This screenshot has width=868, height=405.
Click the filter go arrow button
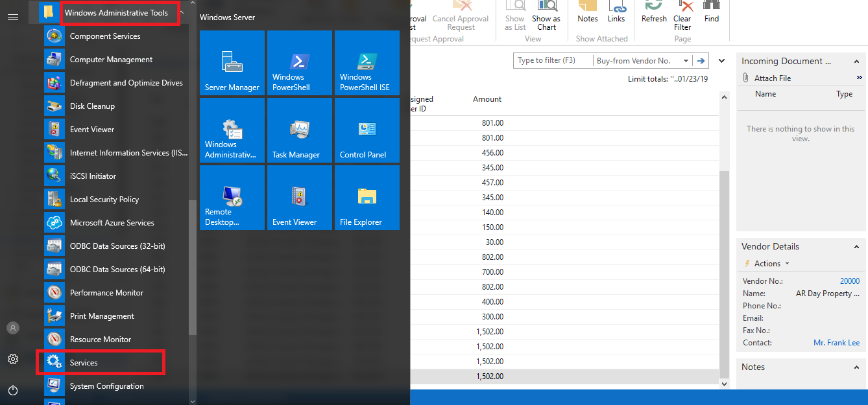click(x=701, y=60)
